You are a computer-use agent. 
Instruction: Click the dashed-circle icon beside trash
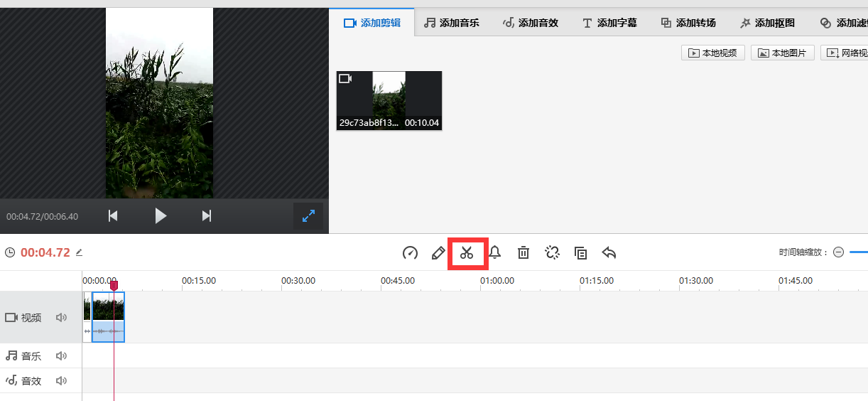pos(552,252)
